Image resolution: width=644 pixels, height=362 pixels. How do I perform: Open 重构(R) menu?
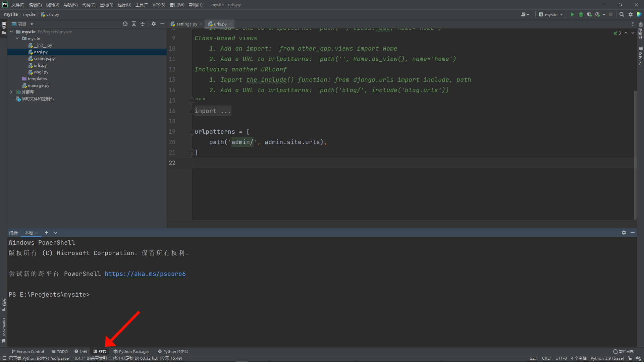pos(106,5)
